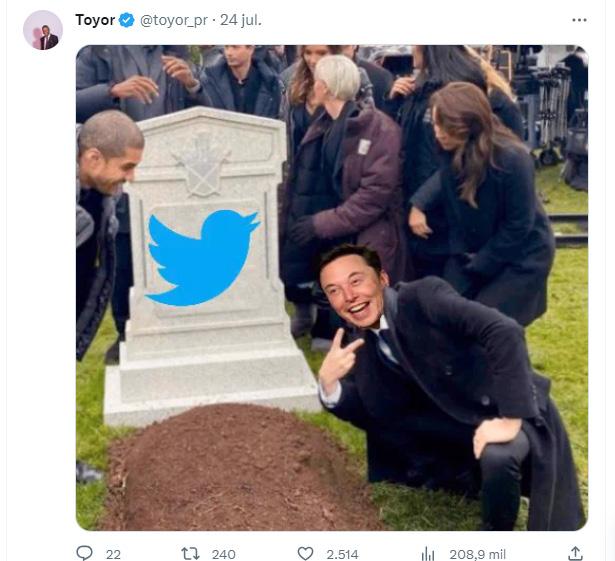
Task: Open Toyor's profile avatar picture
Action: pos(43,30)
